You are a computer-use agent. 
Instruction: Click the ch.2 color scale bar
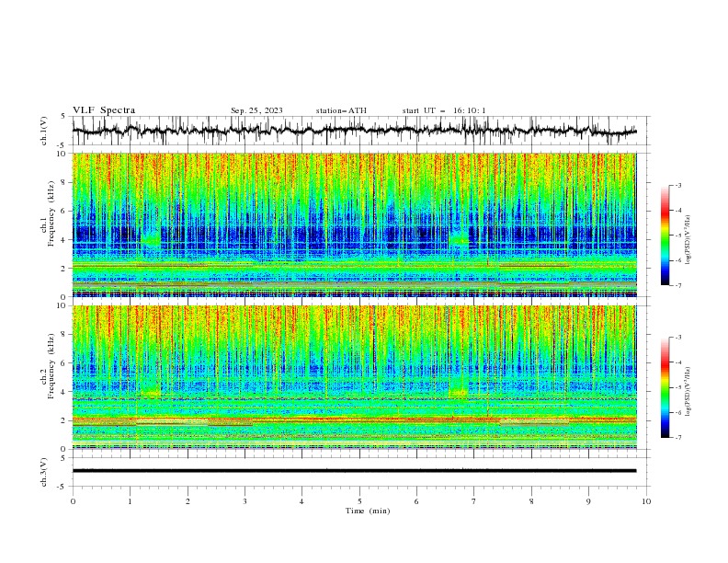[665, 387]
